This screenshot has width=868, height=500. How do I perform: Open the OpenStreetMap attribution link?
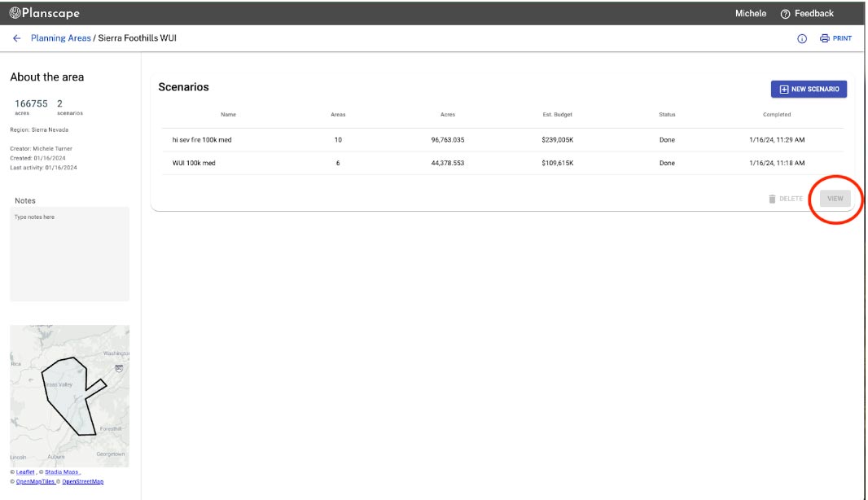(83, 481)
